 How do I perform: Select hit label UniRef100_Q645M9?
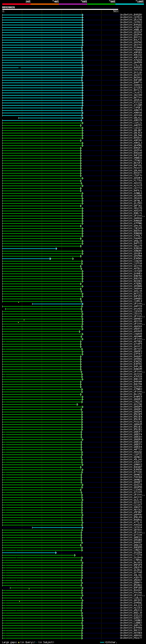pyautogui.click(x=131, y=63)
